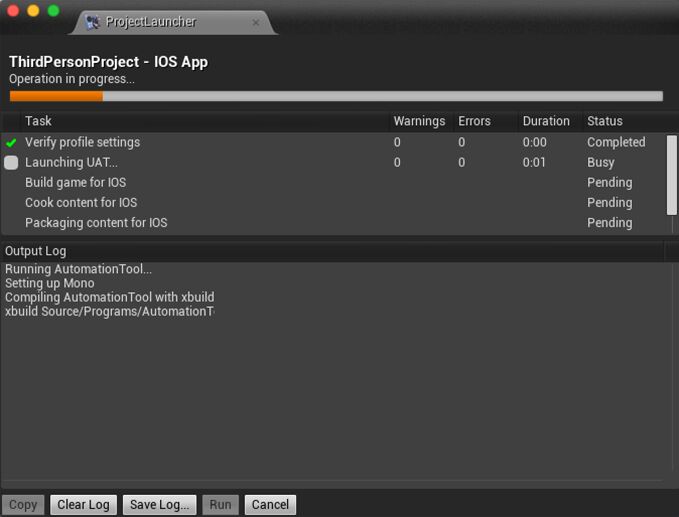Screen dimensions: 679x517
Task: Sort by the Warnings column header
Action: tap(419, 121)
